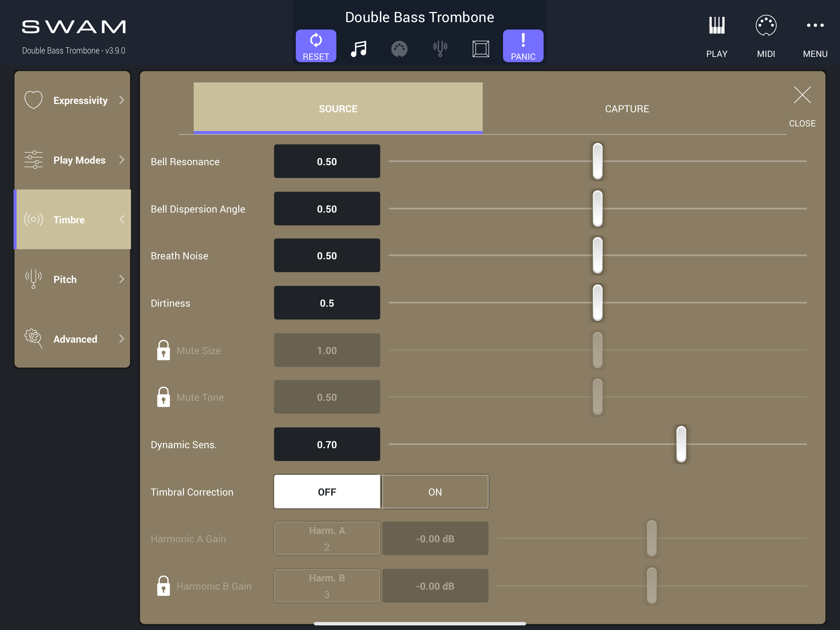
Task: Click the version text v3.9.0
Action: pyautogui.click(x=115, y=50)
